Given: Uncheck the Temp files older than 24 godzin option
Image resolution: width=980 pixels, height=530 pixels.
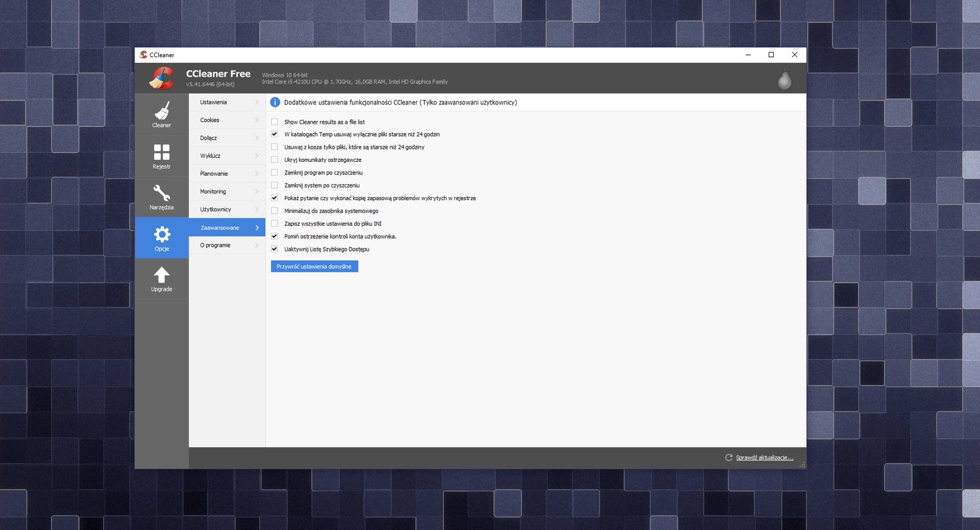Looking at the screenshot, I should (275, 134).
